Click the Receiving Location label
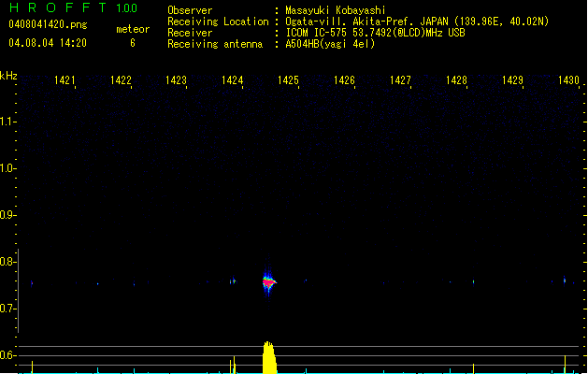588x374 pixels. (x=219, y=22)
